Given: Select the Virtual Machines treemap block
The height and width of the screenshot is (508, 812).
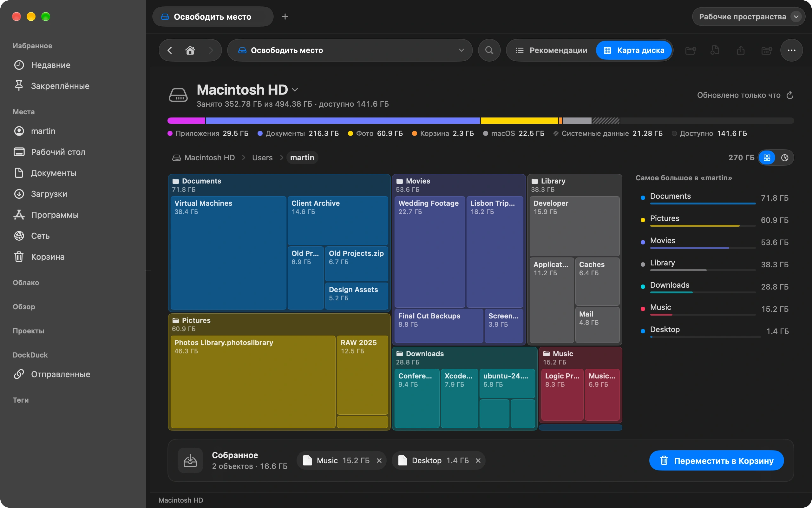Looking at the screenshot, I should [x=228, y=253].
